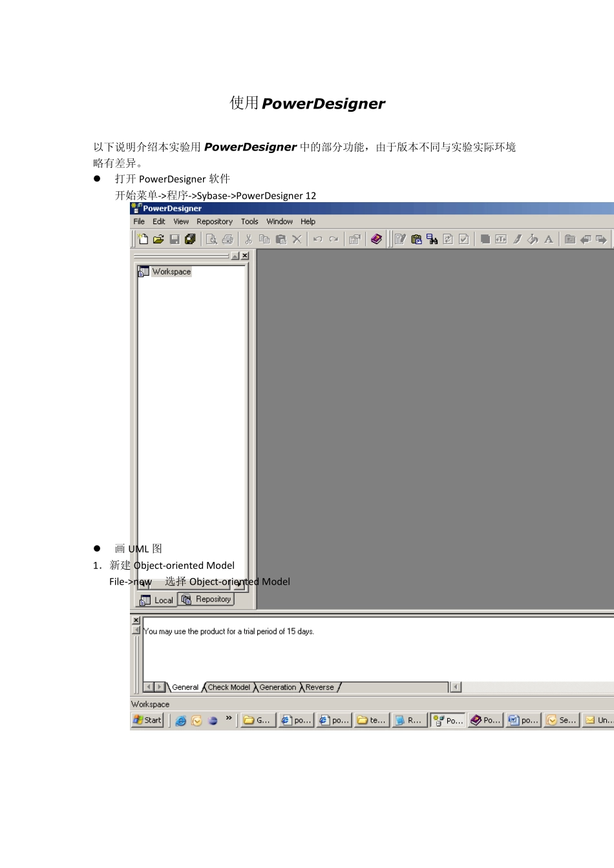Open the View menu
This screenshot has width=614, height=868.
click(x=181, y=222)
